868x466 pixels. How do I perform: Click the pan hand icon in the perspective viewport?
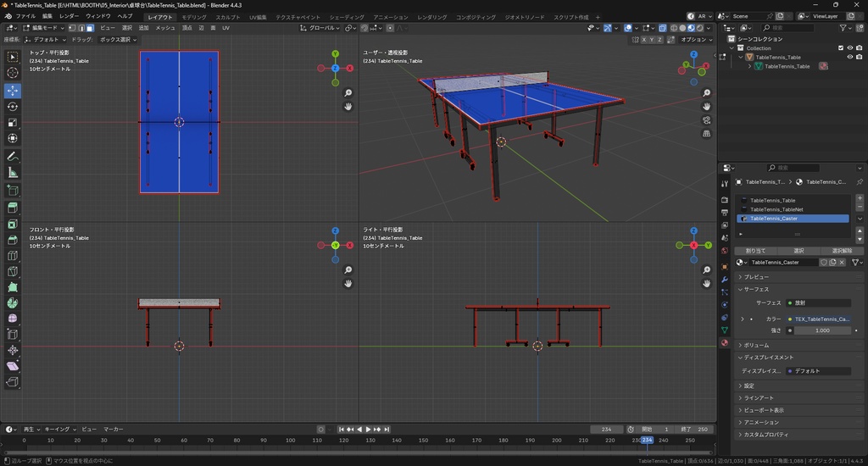coord(707,106)
